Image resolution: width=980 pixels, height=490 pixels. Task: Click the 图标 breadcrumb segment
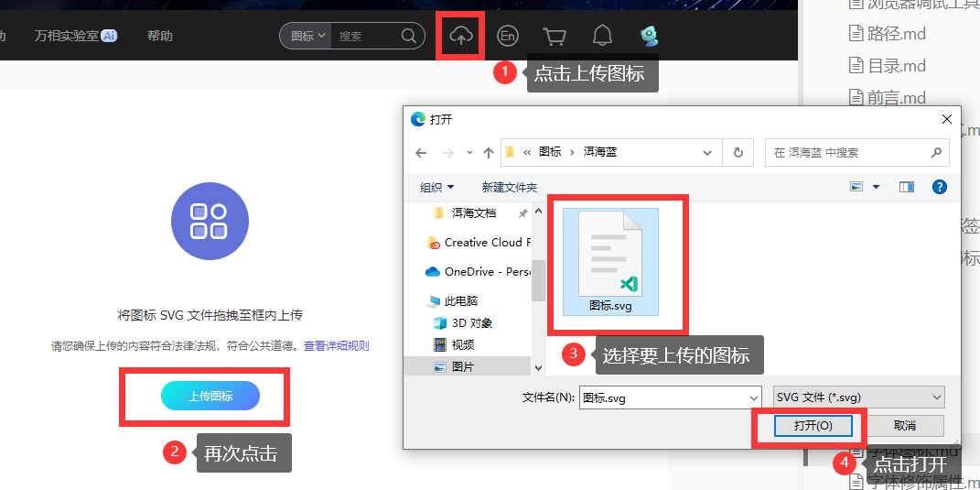point(550,152)
